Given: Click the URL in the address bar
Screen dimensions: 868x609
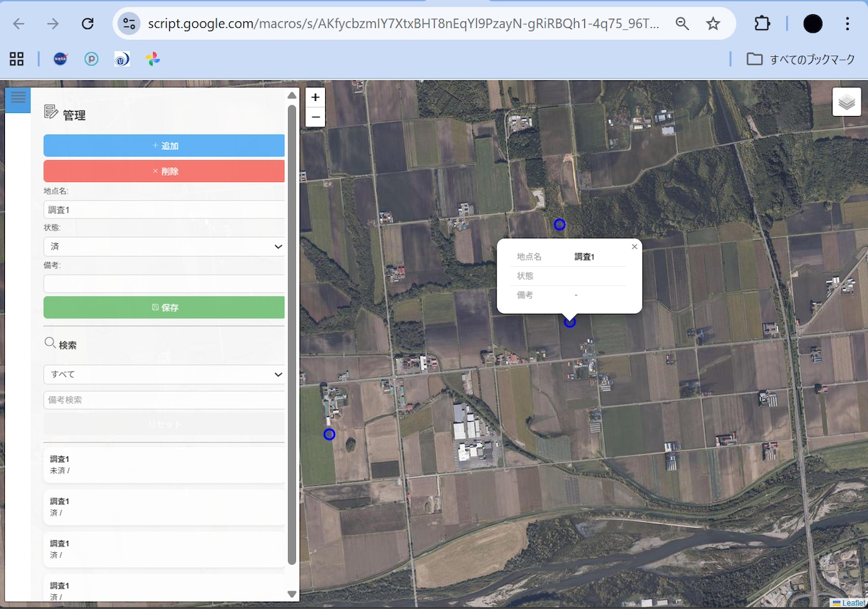Looking at the screenshot, I should coord(403,23).
